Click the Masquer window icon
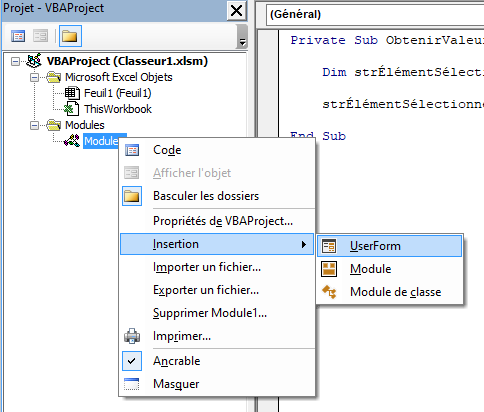Viewport: 484px width, 412px height. click(x=132, y=384)
